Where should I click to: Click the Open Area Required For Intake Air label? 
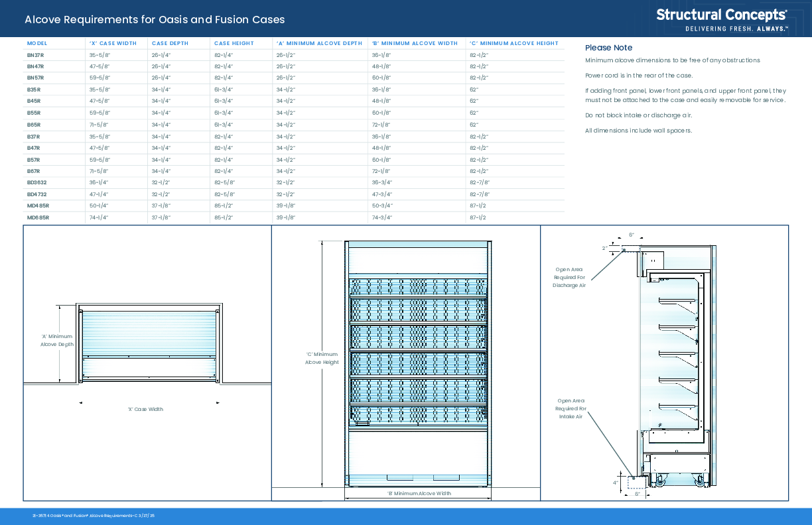pyautogui.click(x=571, y=408)
